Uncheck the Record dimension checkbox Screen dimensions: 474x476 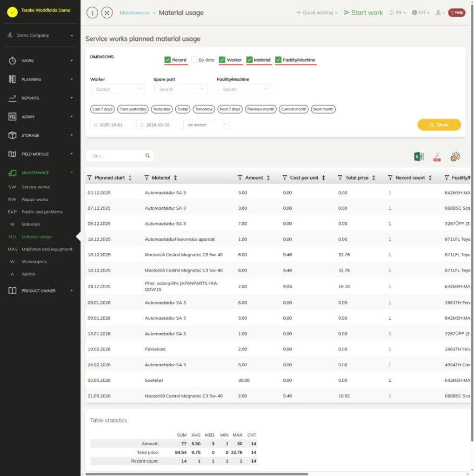167,60
